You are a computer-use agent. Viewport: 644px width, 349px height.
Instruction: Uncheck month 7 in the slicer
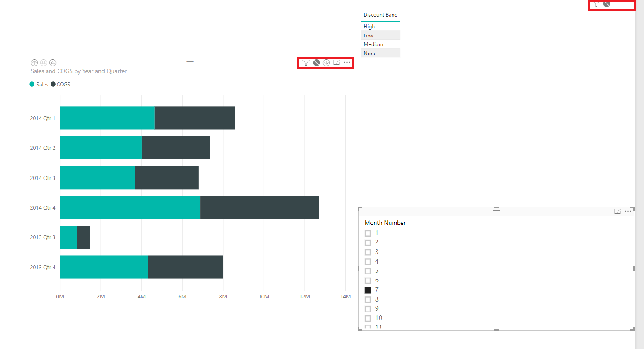click(368, 290)
